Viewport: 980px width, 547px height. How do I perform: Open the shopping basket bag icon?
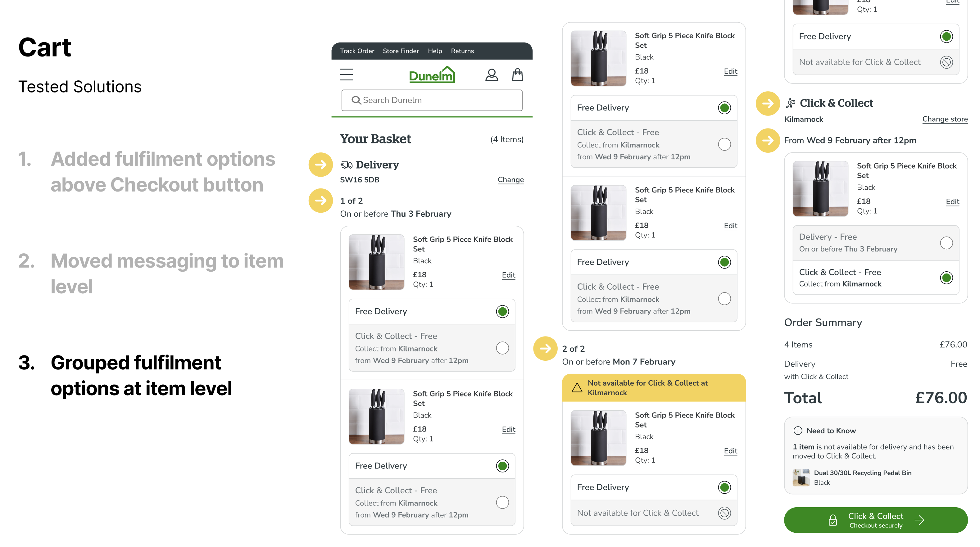click(x=517, y=75)
